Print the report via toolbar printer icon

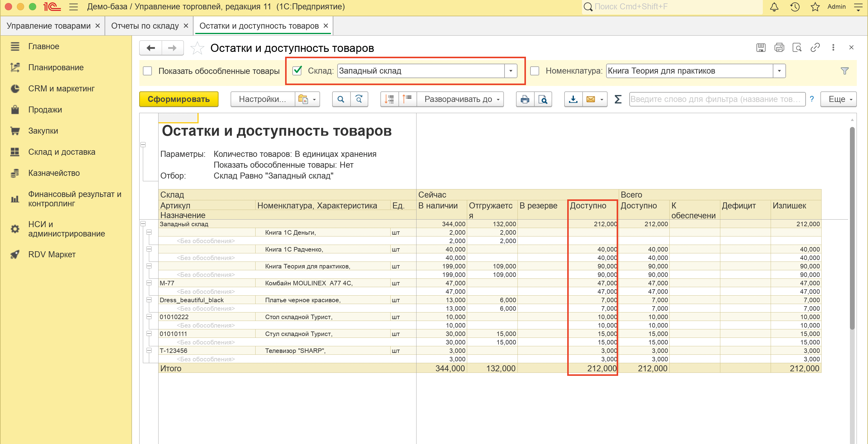click(525, 99)
